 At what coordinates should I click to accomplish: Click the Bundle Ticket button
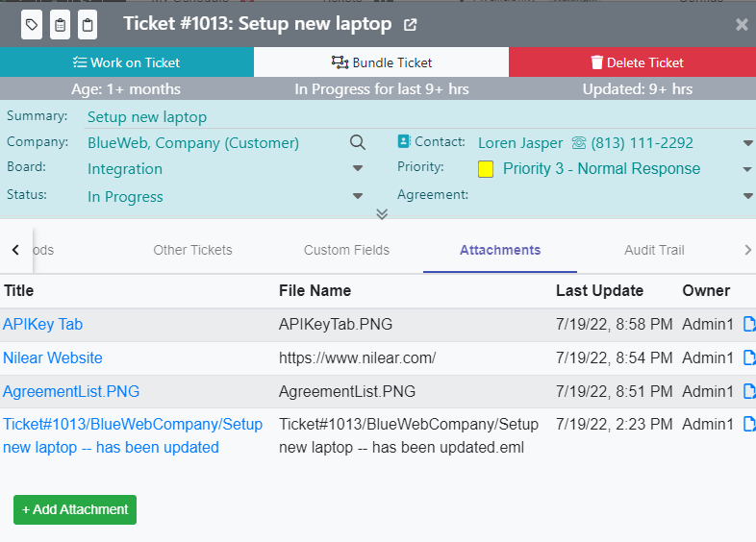point(382,62)
